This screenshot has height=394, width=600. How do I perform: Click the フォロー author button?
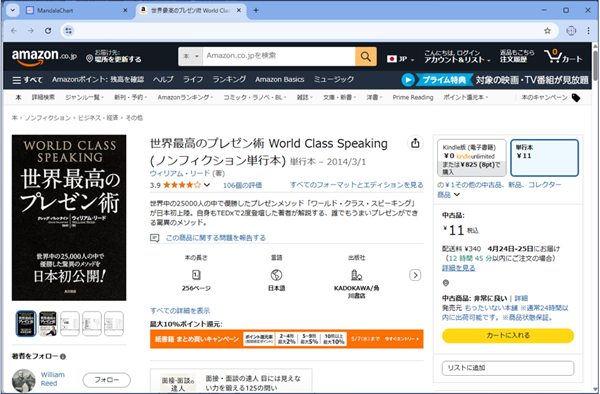[x=107, y=380]
